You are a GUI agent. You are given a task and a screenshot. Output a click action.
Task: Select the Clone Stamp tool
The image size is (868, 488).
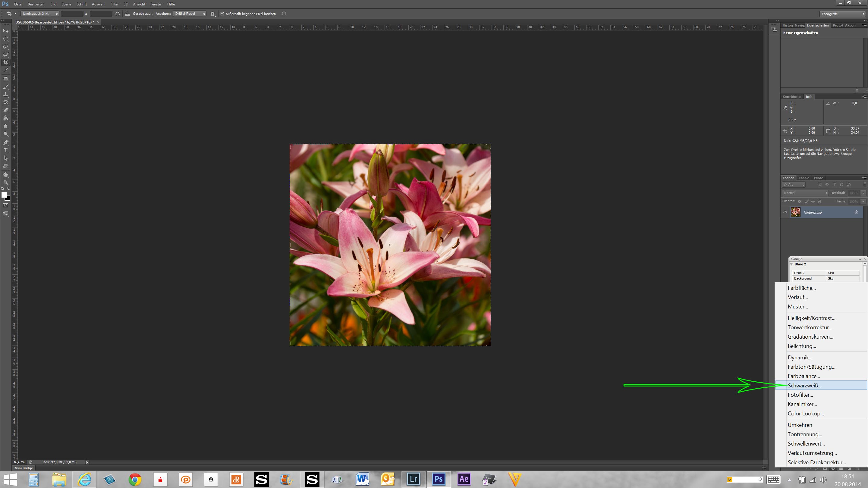point(6,95)
